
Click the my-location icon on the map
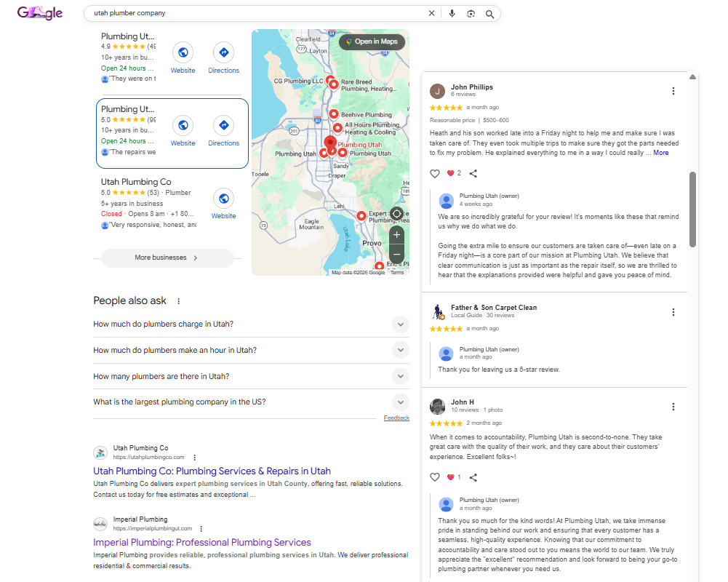tap(396, 213)
